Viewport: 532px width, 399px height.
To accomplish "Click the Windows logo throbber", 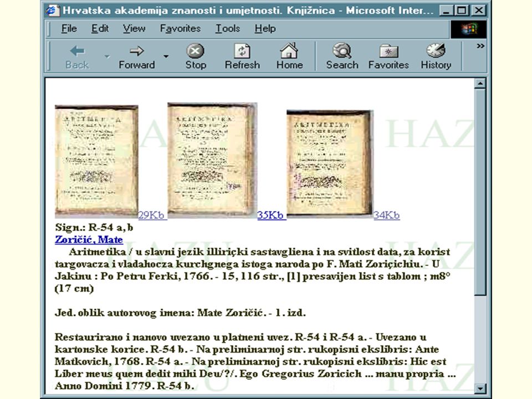I will (x=469, y=29).
